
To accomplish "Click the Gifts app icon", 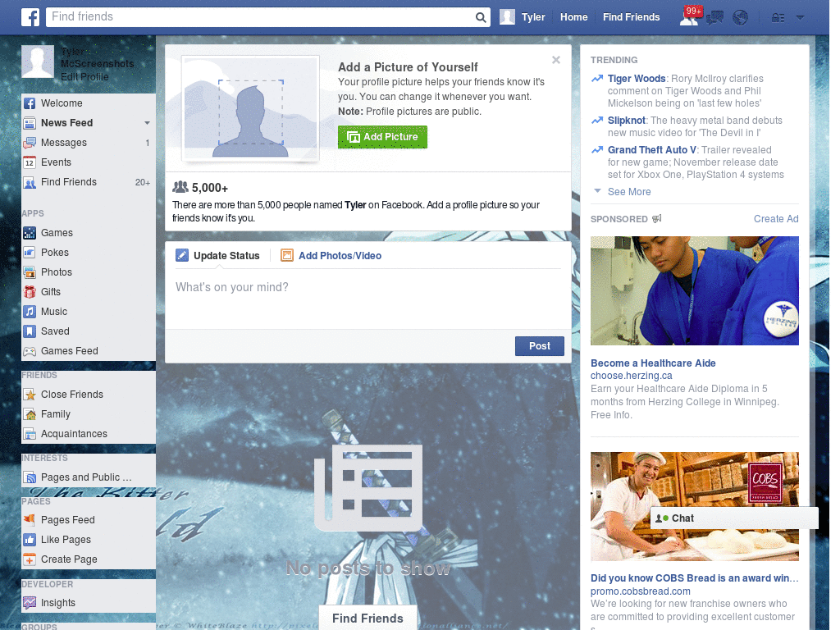I will tap(30, 292).
